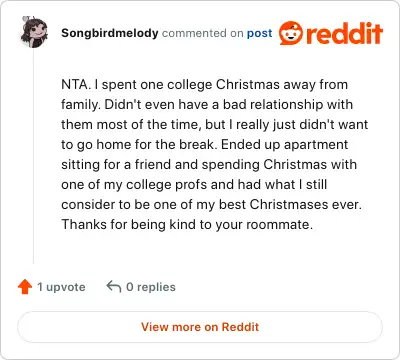Follow the blue "post" link
Viewport: 400px width, 360px height.
259,33
